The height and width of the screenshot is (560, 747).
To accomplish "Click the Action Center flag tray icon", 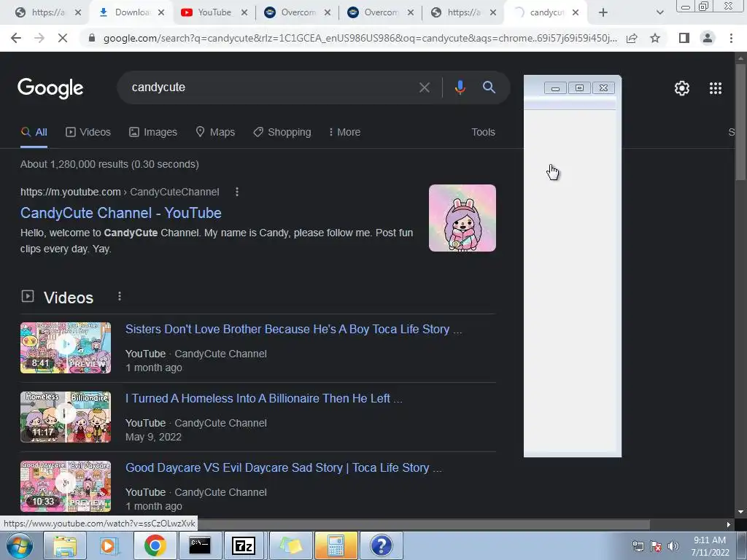I will [656, 546].
